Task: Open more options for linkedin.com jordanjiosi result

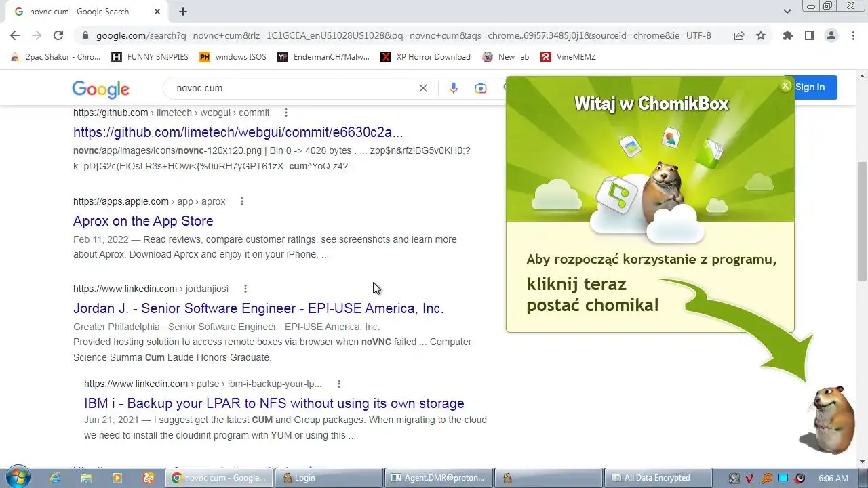Action: click(245, 289)
